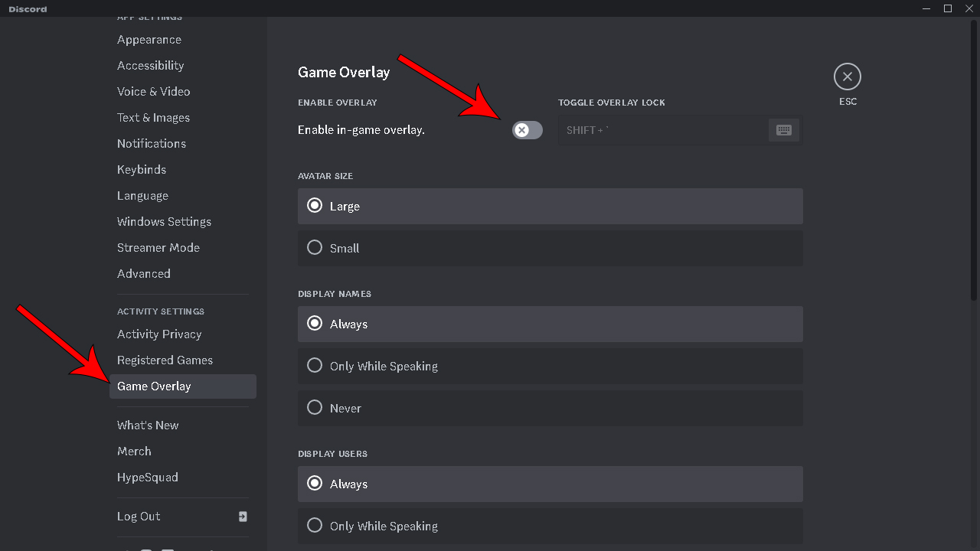Select Small avatar size option
This screenshot has height=551, width=980.
pos(315,248)
